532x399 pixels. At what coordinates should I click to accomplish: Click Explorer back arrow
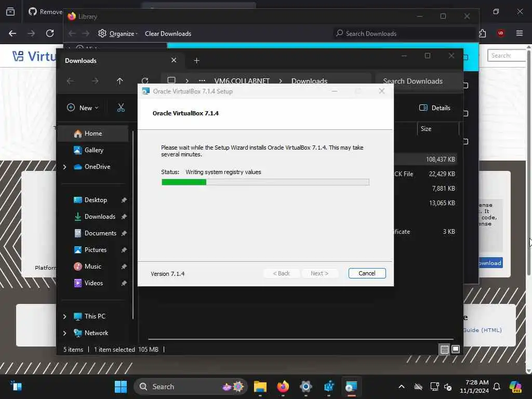(x=70, y=81)
